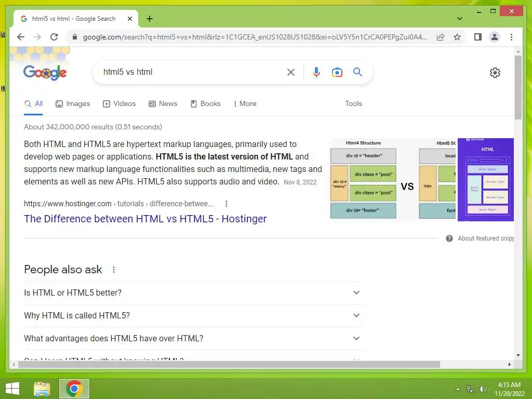Click the snippet date 'Nov 8, 2022'
532x399 pixels.
(300, 182)
